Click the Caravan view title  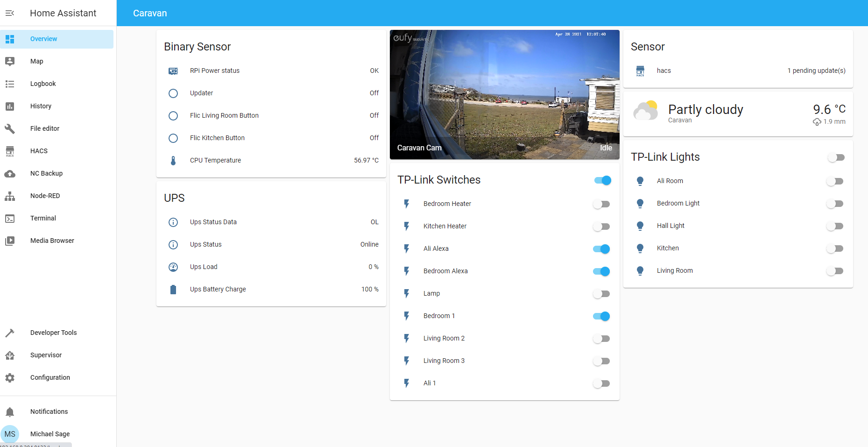click(x=150, y=13)
